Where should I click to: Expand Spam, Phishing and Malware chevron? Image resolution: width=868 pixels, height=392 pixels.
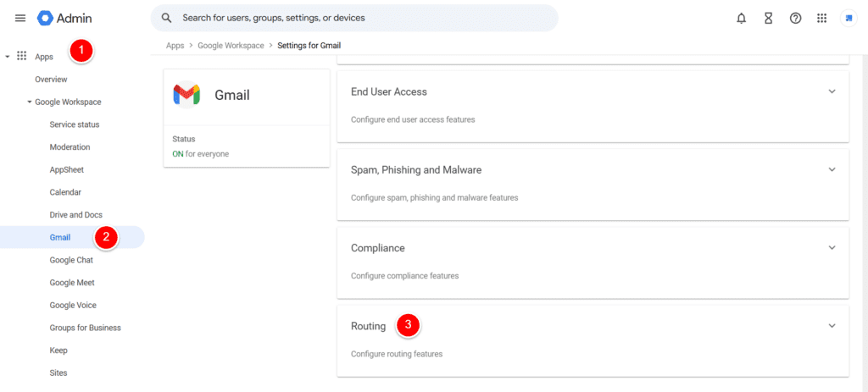point(832,169)
